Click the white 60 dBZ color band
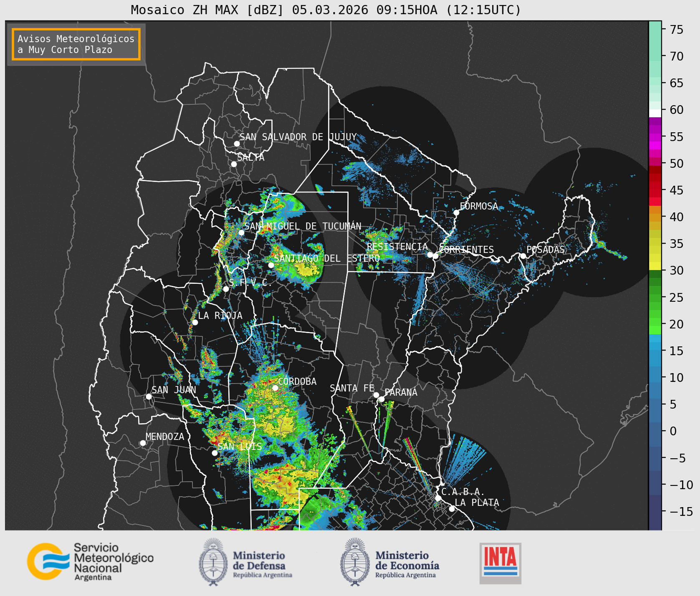700x596 pixels. (x=655, y=113)
